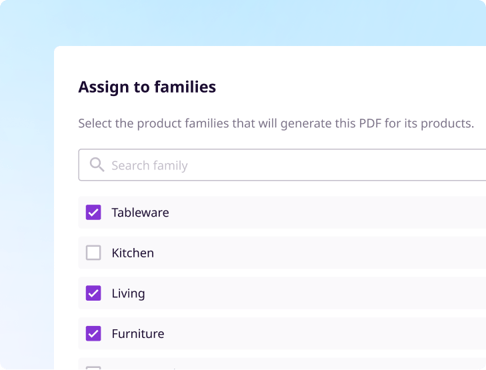Viewport: 486px width, 370px height.
Task: Uncheck the Furniture checkbox
Action: click(93, 333)
